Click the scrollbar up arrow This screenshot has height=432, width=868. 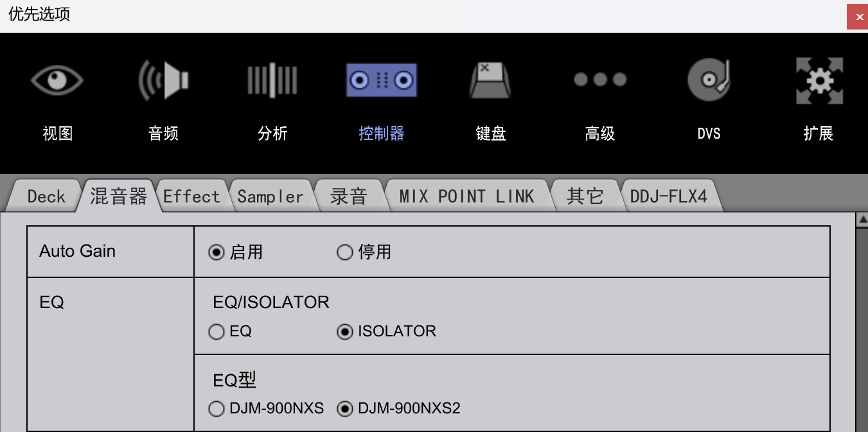pos(862,220)
